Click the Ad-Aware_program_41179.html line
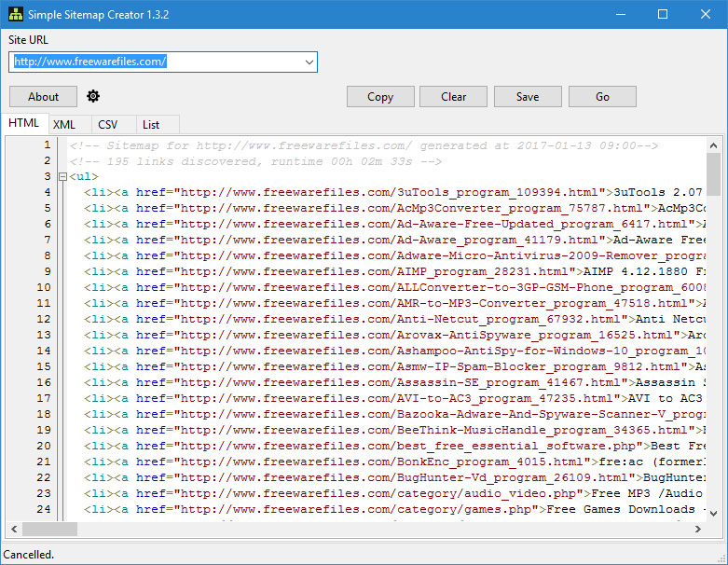The height and width of the screenshot is (565, 728). (x=394, y=240)
